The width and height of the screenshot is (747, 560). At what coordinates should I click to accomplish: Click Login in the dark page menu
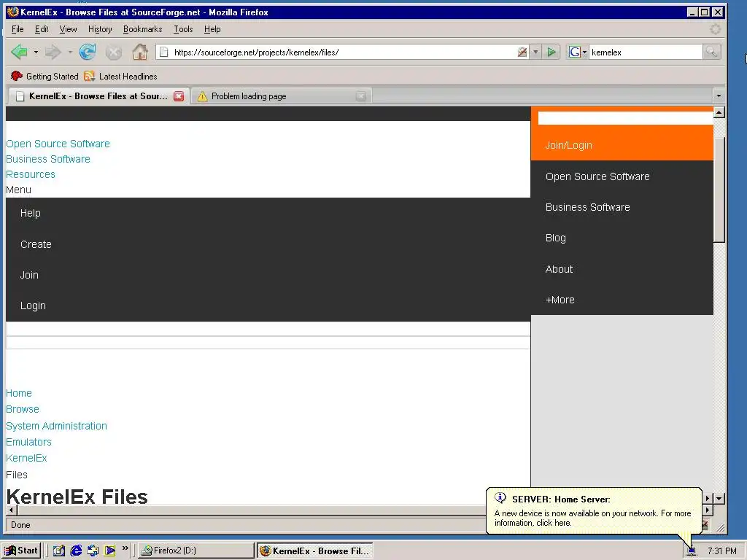point(33,306)
